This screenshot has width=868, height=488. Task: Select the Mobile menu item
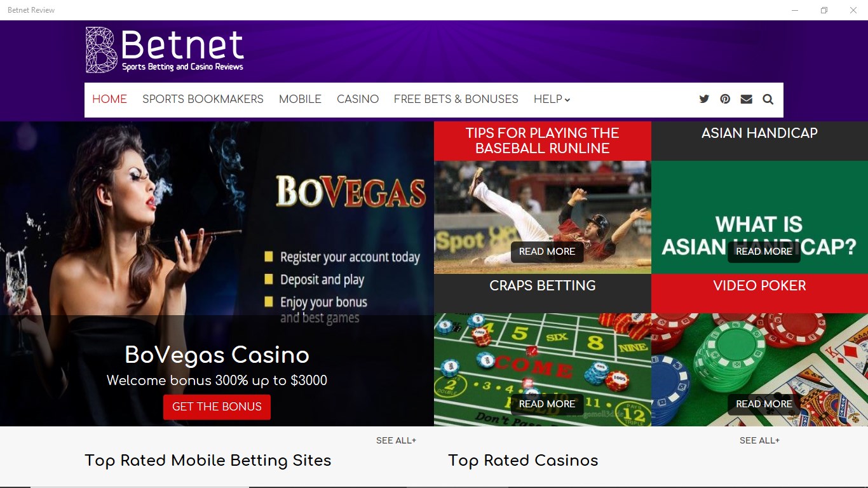[300, 99]
